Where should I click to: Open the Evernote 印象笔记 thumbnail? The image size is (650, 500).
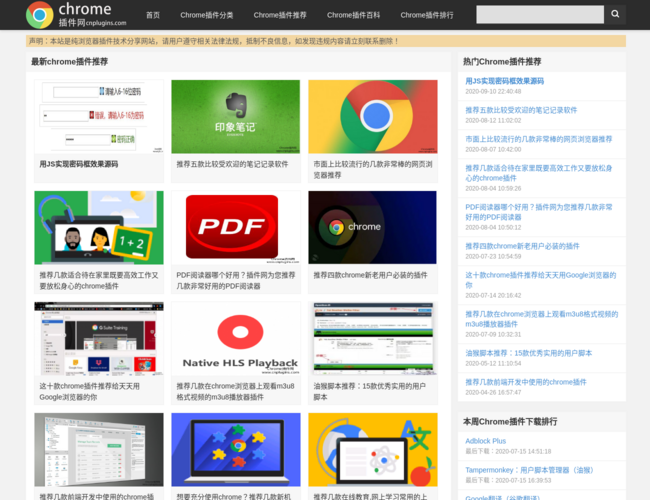click(x=235, y=117)
